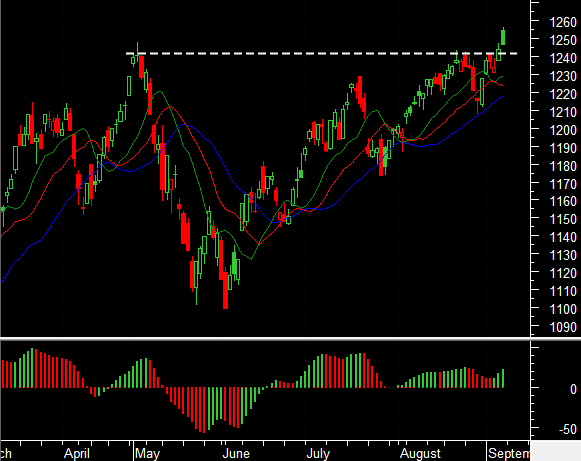Click the latest green breakout candlestick
Viewport: 581px width, 461px height.
503,37
